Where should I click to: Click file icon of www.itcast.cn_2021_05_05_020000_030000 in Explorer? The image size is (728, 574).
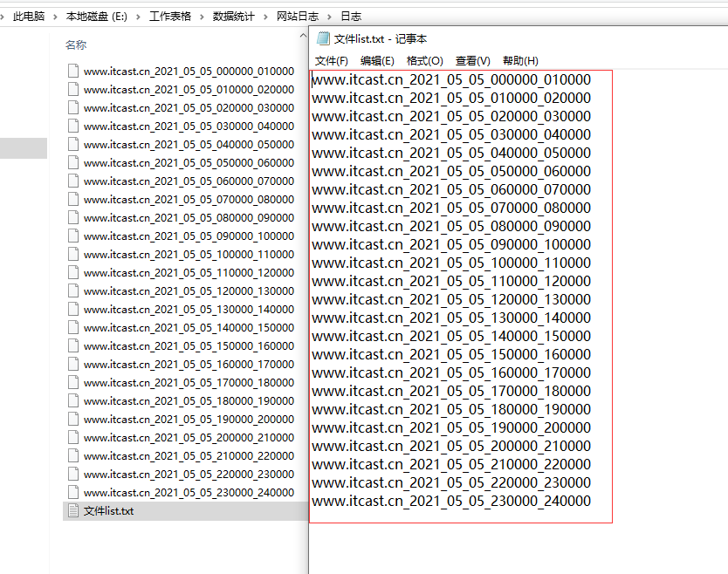pyautogui.click(x=73, y=107)
